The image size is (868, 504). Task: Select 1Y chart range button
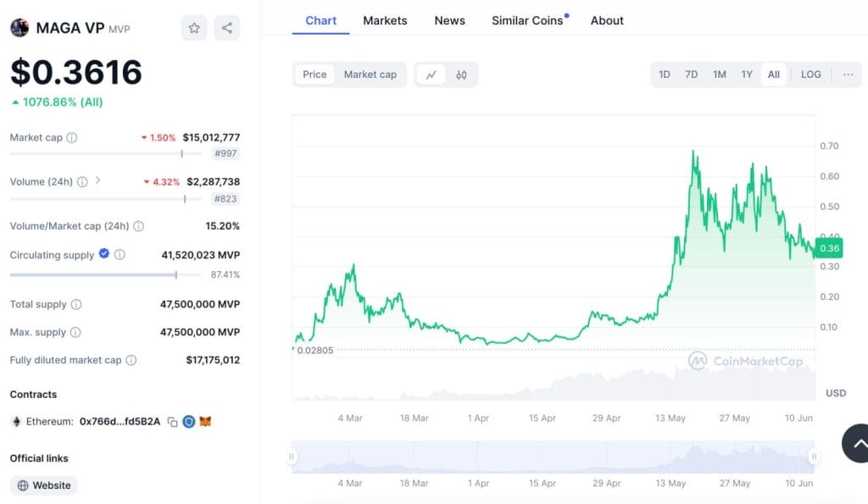point(747,75)
